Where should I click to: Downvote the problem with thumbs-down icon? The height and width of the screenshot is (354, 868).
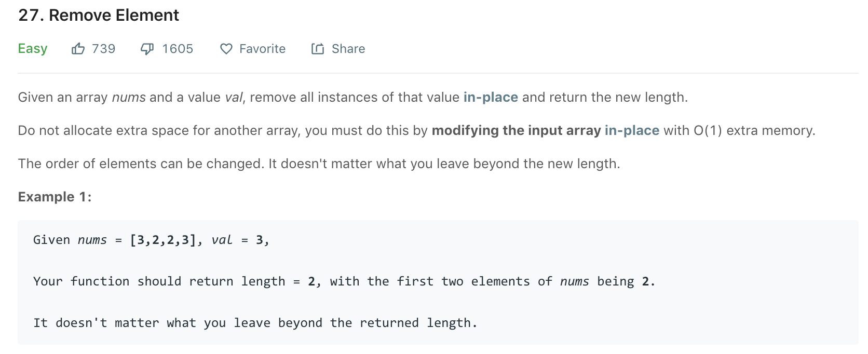[147, 49]
